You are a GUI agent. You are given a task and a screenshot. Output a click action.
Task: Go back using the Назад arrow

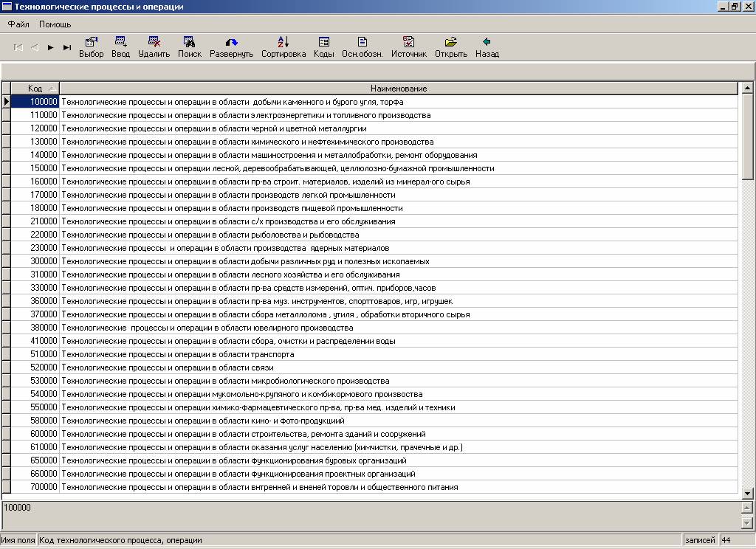point(487,43)
